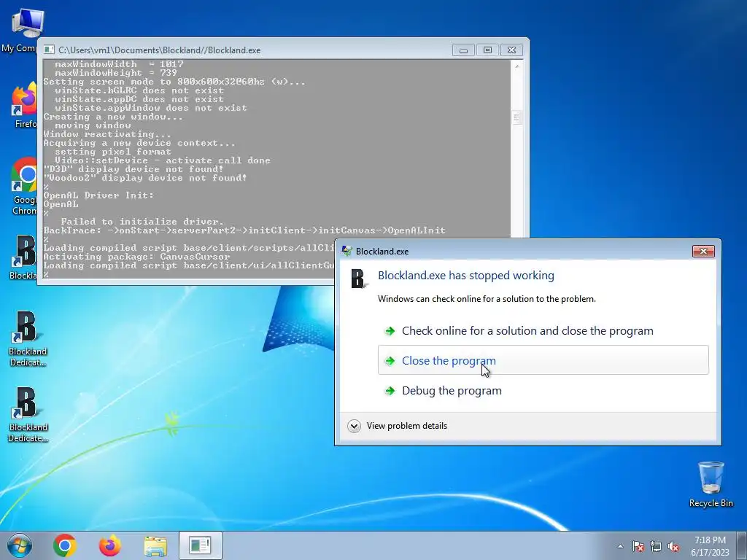Click the 'Blockland.exe has stopped working' heading
The width and height of the screenshot is (747, 560).
pos(466,275)
